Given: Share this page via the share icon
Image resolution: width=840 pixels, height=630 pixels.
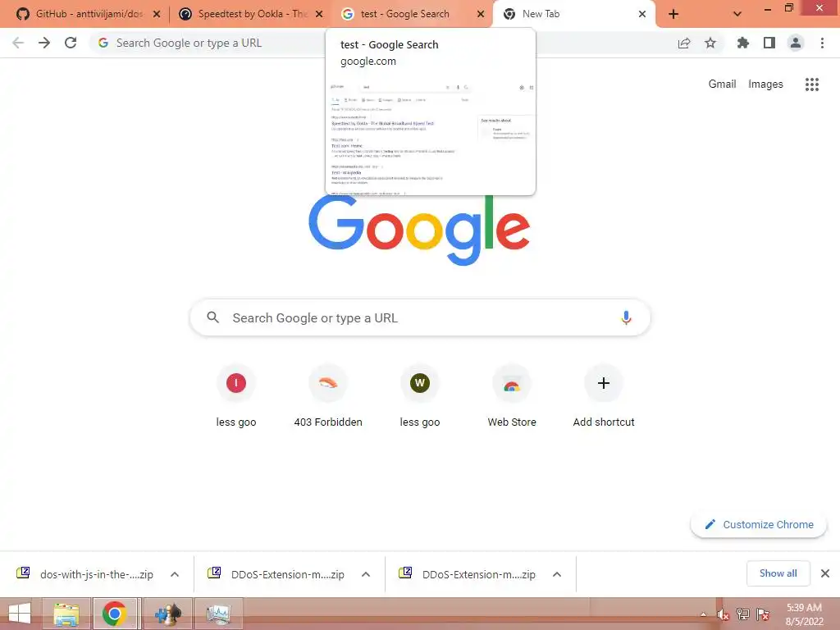Looking at the screenshot, I should pyautogui.click(x=684, y=43).
